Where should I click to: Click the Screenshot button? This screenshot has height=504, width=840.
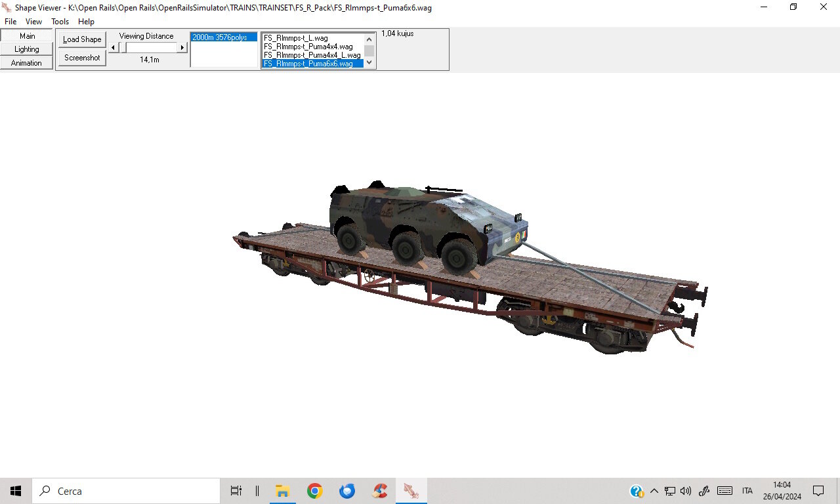tap(82, 58)
